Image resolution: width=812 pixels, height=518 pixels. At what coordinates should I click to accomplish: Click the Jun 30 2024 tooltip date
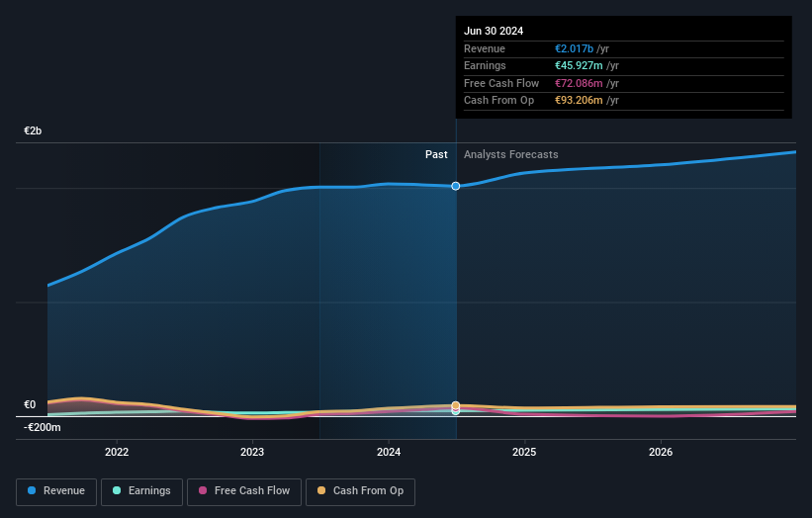tap(494, 31)
